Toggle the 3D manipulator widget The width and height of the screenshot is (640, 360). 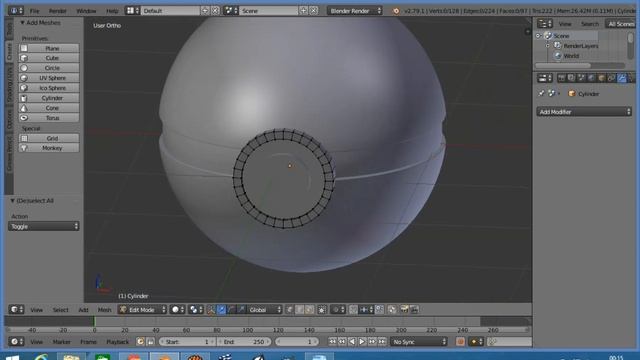click(x=211, y=310)
